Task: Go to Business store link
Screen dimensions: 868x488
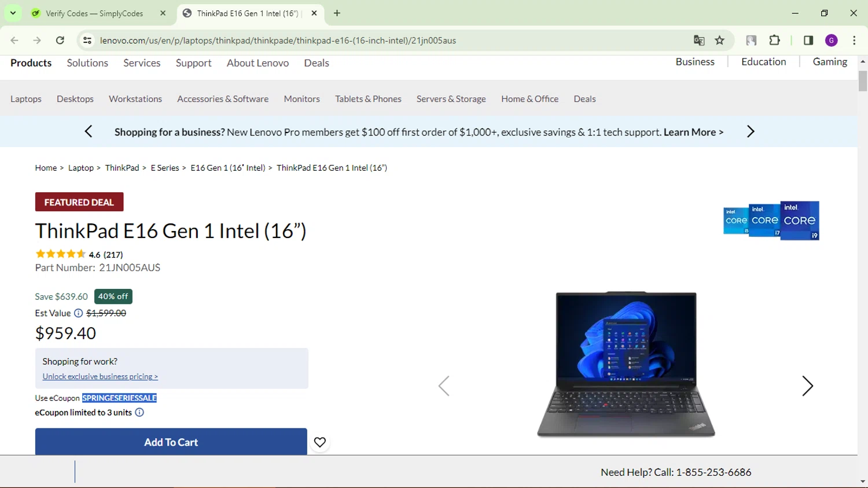Action: click(695, 61)
